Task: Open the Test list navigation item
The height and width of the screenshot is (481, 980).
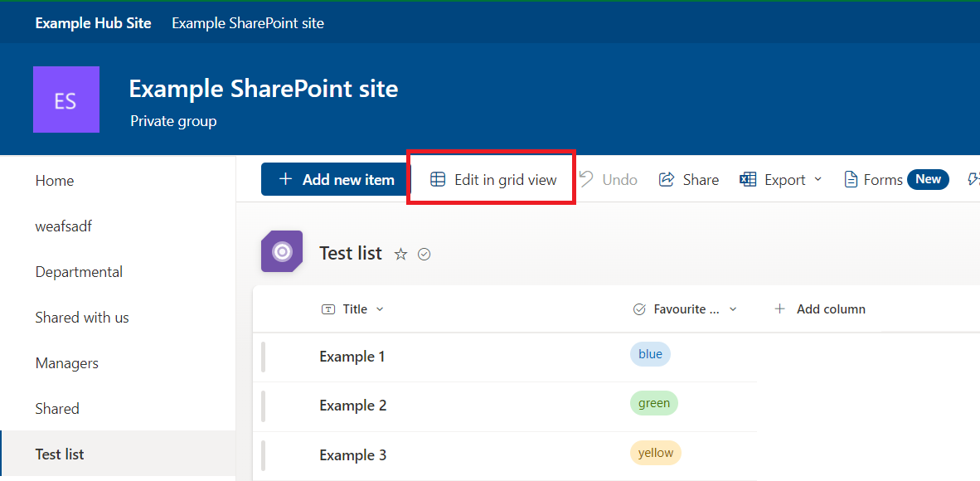Action: click(x=59, y=454)
